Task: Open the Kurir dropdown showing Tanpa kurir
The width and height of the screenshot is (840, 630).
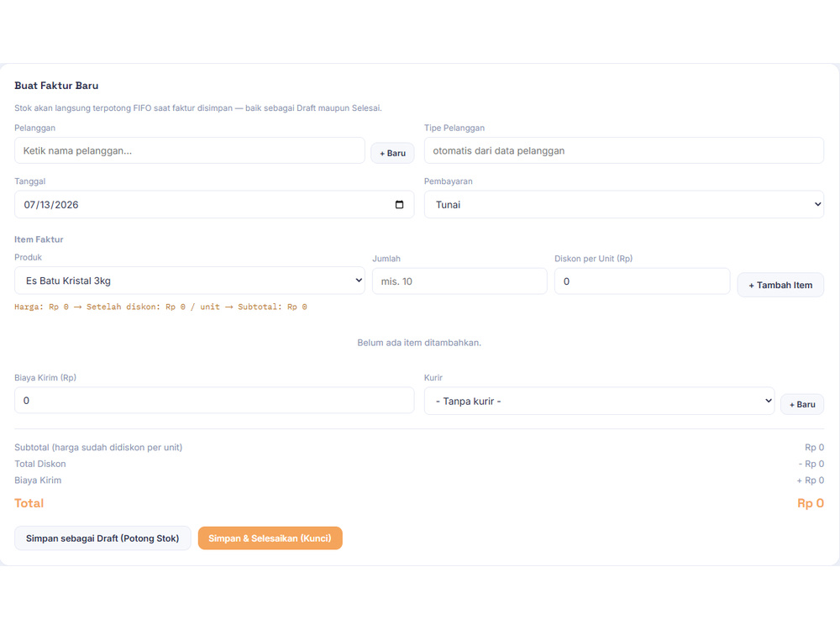Action: (x=599, y=402)
